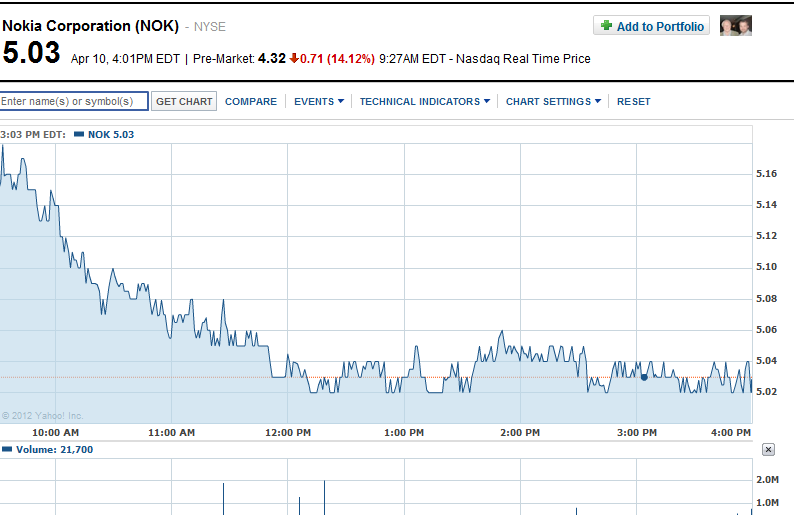Image resolution: width=794 pixels, height=515 pixels.
Task: Click the 2.0M volume axis label
Action: pos(767,480)
